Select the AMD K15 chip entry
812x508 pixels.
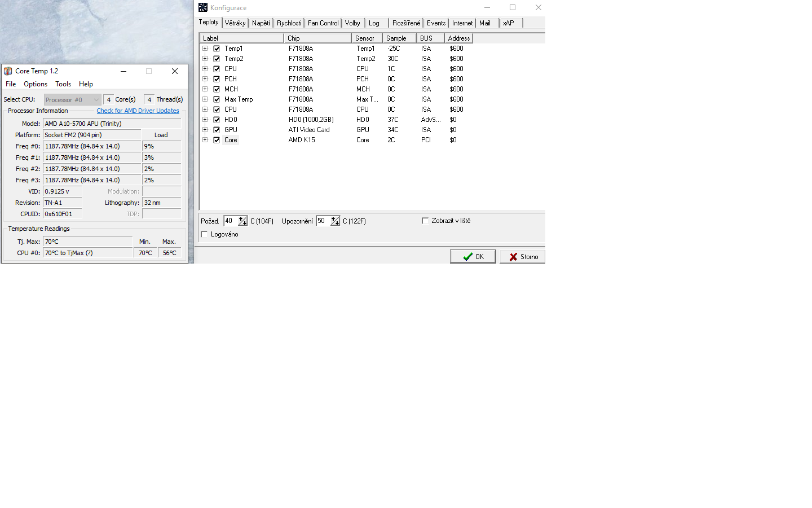point(302,140)
